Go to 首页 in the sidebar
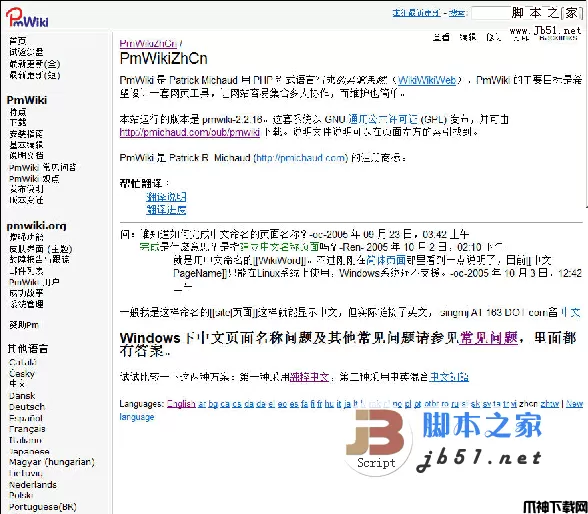588x514 pixels. click(18, 40)
